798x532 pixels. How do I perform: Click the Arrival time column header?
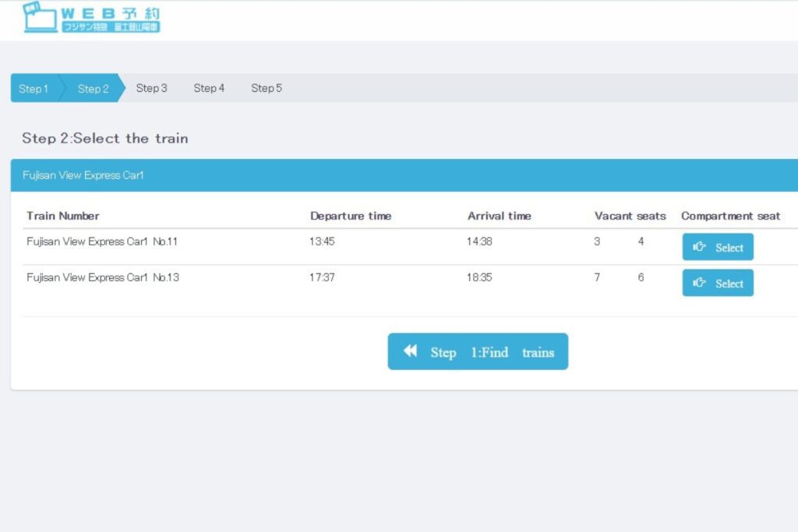(x=499, y=216)
